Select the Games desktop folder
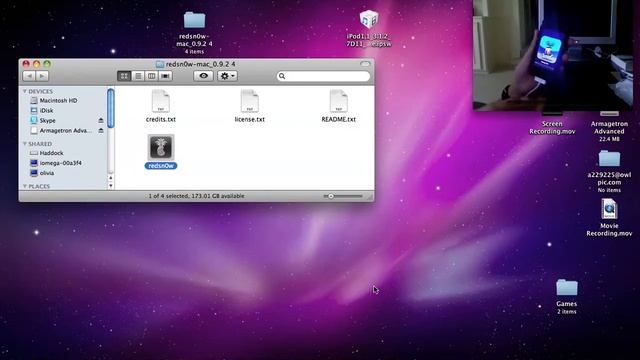This screenshot has height=360, width=640. 567,287
